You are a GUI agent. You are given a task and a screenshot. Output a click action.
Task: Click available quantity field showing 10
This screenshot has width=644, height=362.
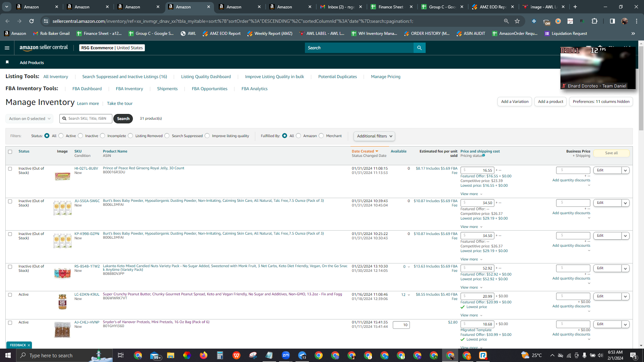point(401,325)
